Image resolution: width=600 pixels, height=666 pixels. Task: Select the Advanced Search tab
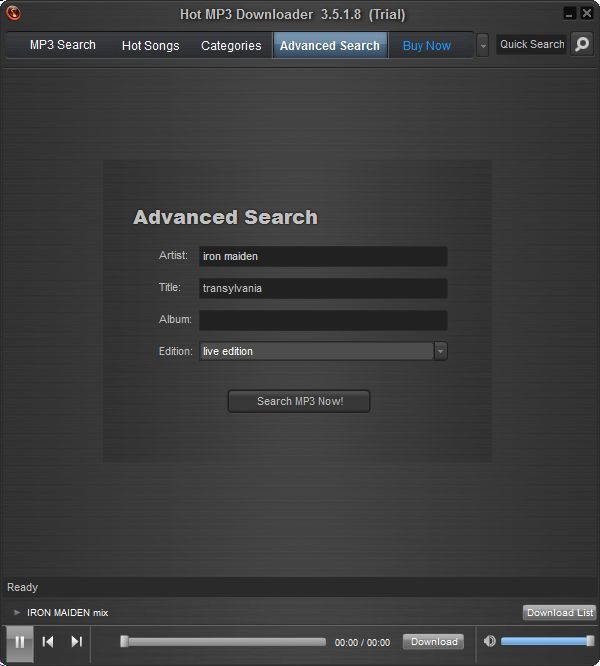pos(330,45)
